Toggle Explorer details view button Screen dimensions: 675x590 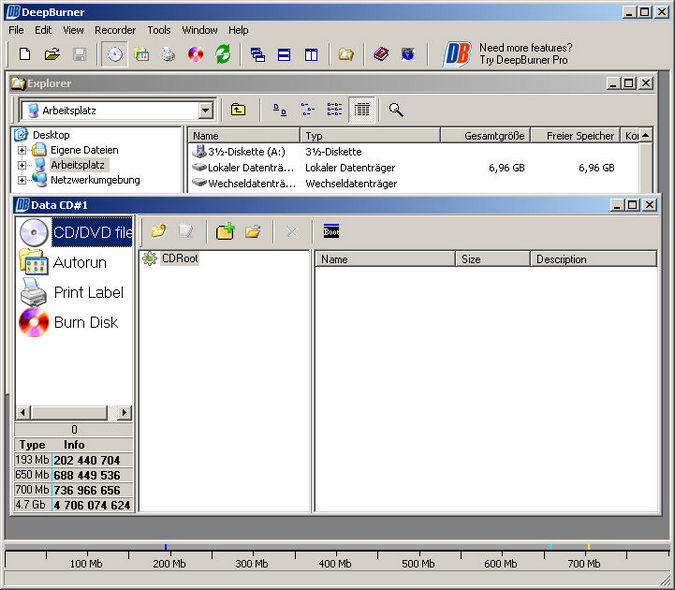(362, 110)
